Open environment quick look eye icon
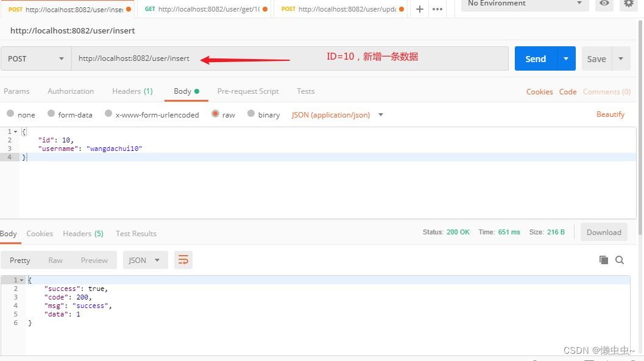Image resolution: width=644 pixels, height=361 pixels. pos(604,3)
